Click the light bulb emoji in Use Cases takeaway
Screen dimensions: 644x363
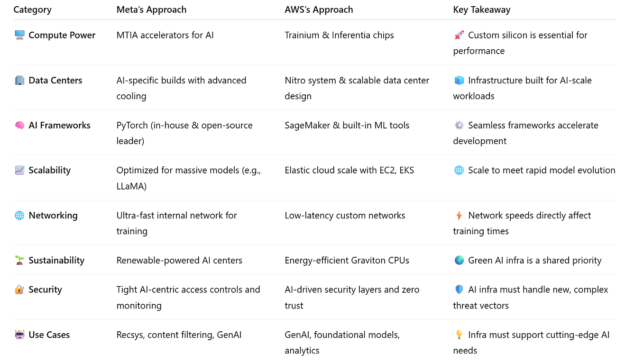[x=459, y=335]
